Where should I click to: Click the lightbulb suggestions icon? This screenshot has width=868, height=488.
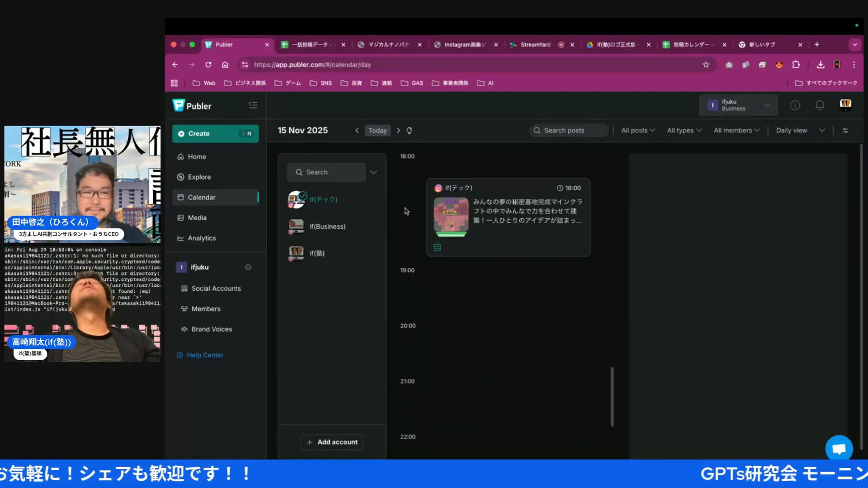[x=409, y=131]
